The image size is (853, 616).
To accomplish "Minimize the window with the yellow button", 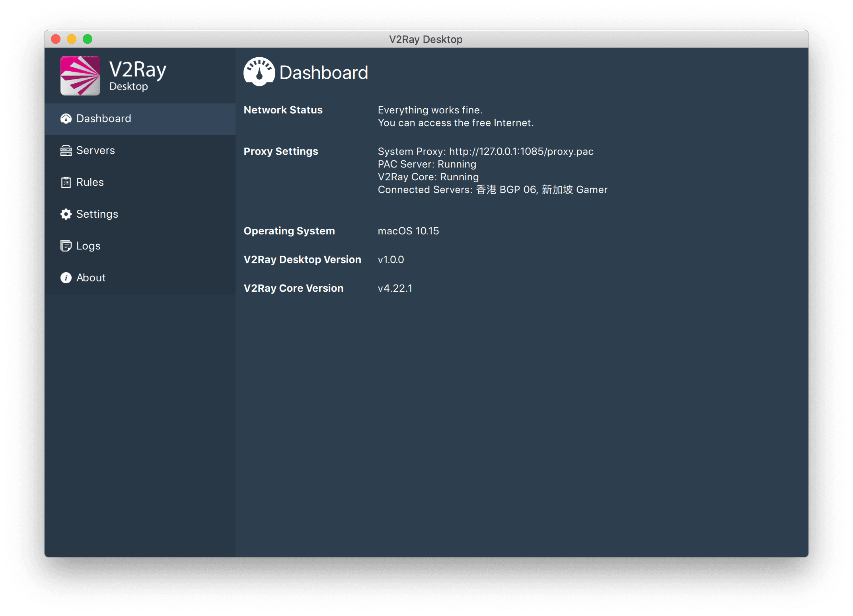I will [x=72, y=39].
